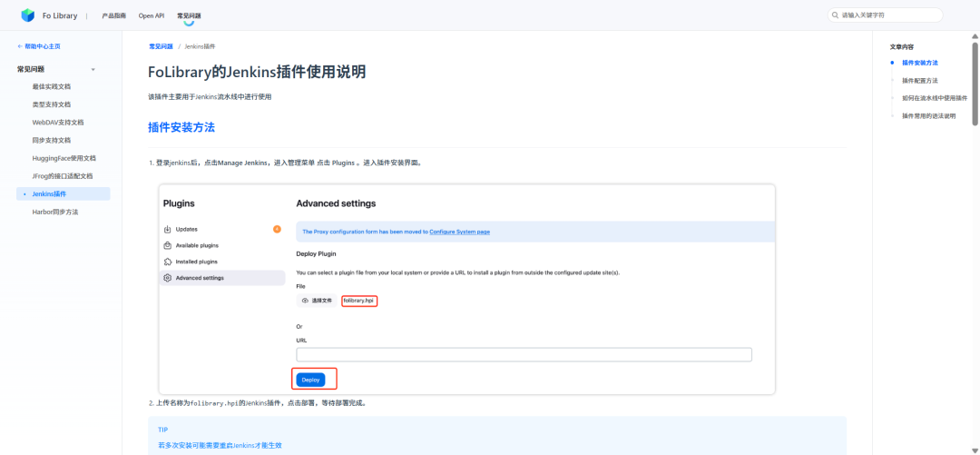Click the 插件安装方法 section heading
This screenshot has height=455, width=980.
click(181, 127)
